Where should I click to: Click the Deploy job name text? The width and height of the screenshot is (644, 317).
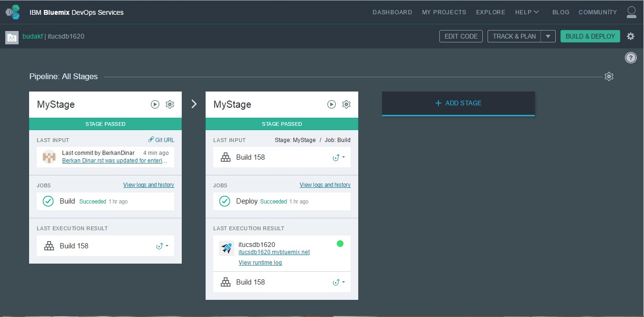coord(247,201)
